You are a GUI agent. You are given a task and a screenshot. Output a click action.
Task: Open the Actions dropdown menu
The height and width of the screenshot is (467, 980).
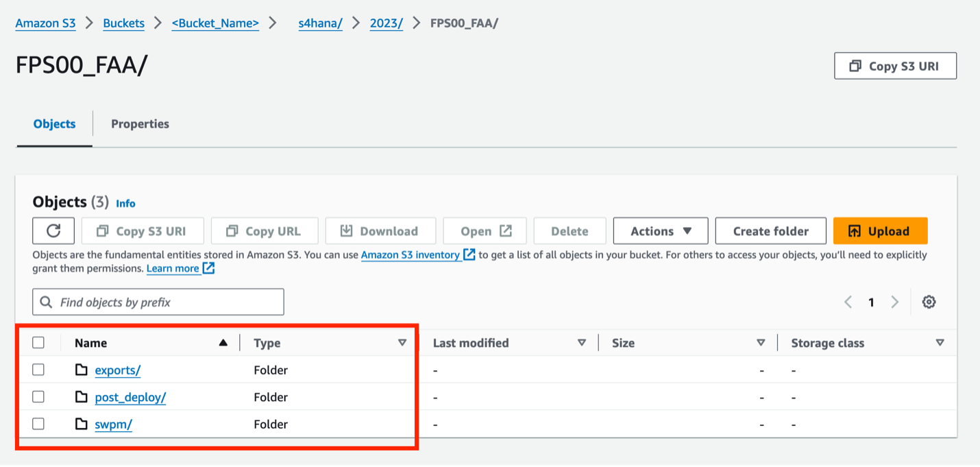coord(661,231)
